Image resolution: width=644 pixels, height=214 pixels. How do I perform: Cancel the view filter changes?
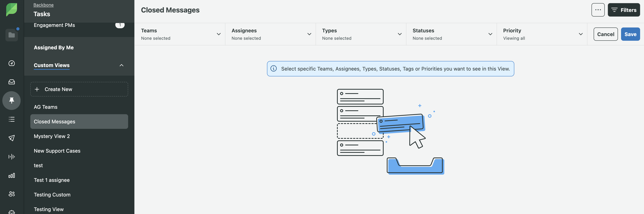(x=605, y=34)
